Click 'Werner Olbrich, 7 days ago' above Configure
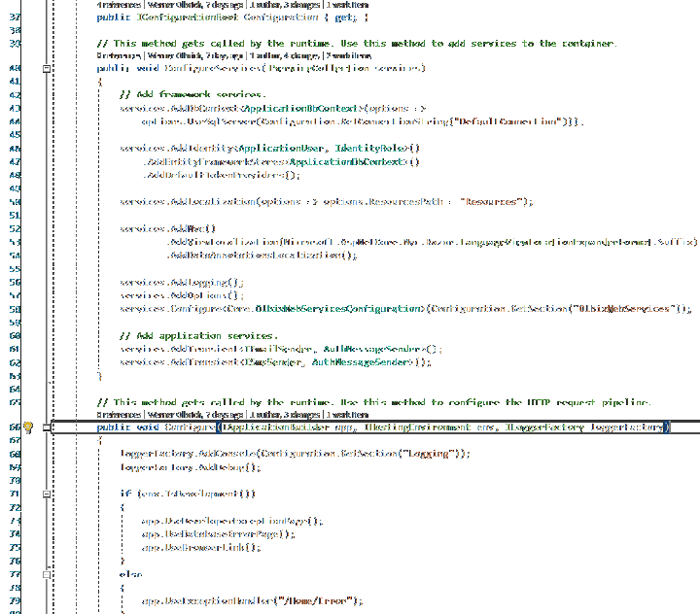 pyautogui.click(x=192, y=415)
